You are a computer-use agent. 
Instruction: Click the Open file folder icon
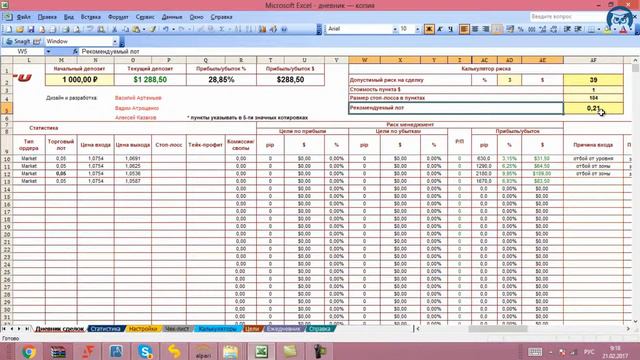[x=20, y=29]
